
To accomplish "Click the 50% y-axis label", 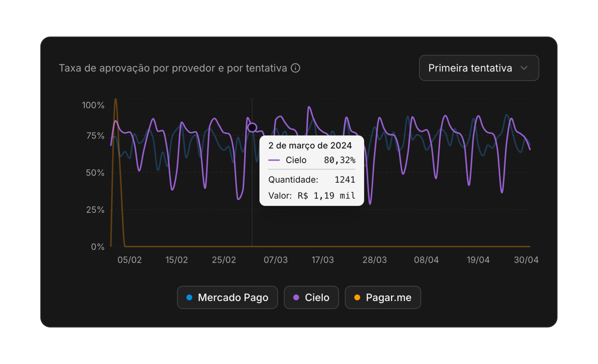I will coord(95,173).
